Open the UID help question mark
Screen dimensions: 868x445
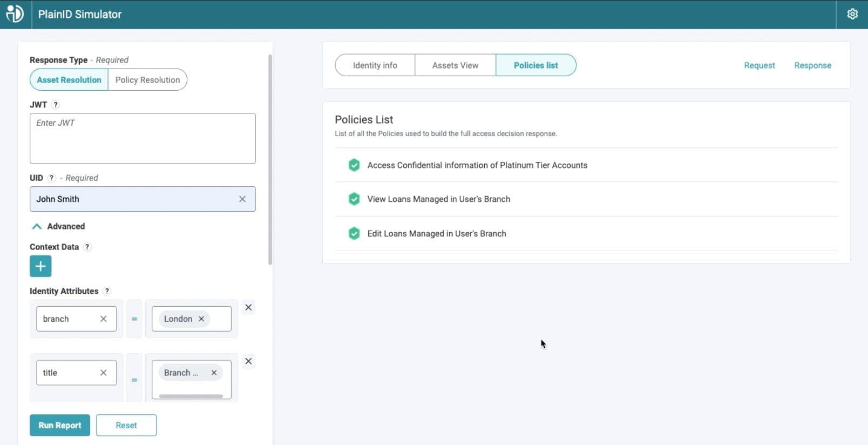coord(52,178)
